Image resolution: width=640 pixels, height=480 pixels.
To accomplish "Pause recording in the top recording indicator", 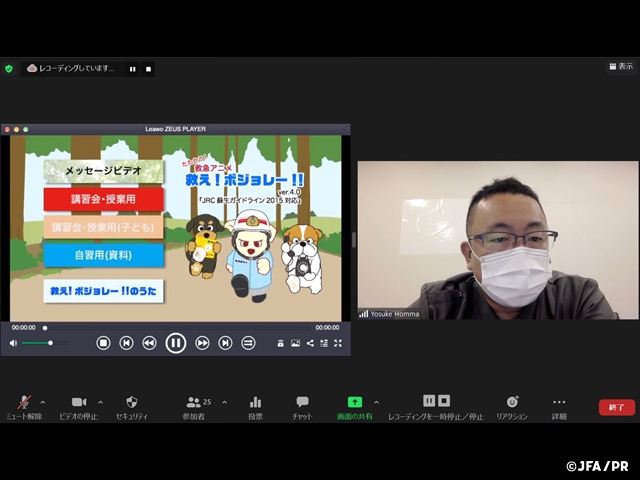I will (x=133, y=69).
